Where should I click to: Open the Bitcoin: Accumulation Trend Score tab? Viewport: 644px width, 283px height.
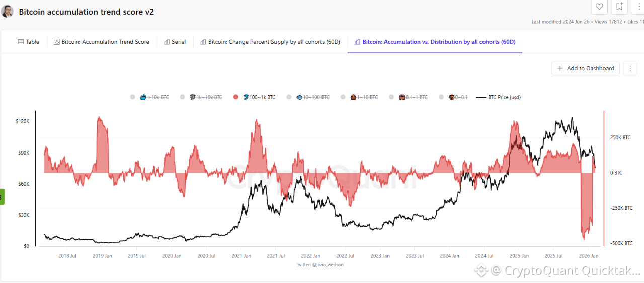tap(101, 42)
